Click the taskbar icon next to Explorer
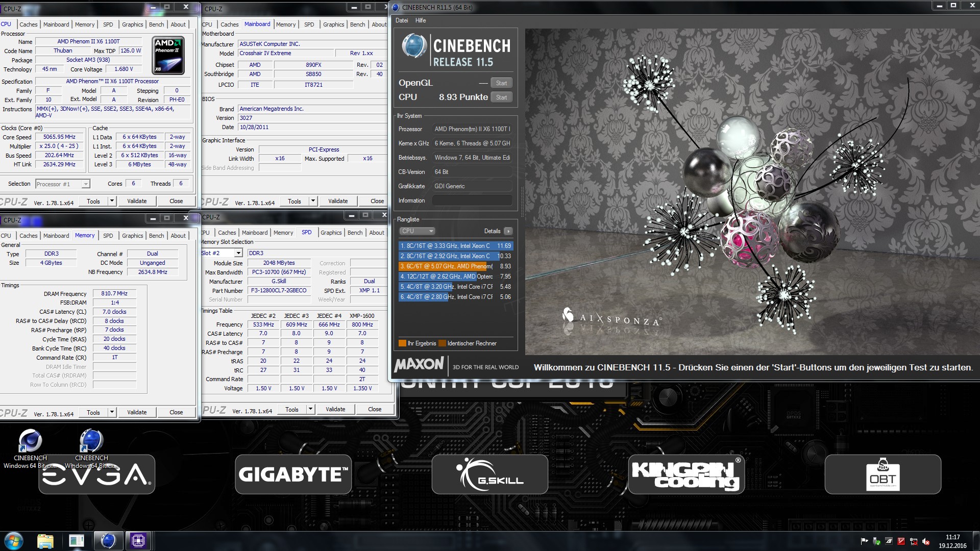This screenshot has width=980, height=551. coord(77,541)
